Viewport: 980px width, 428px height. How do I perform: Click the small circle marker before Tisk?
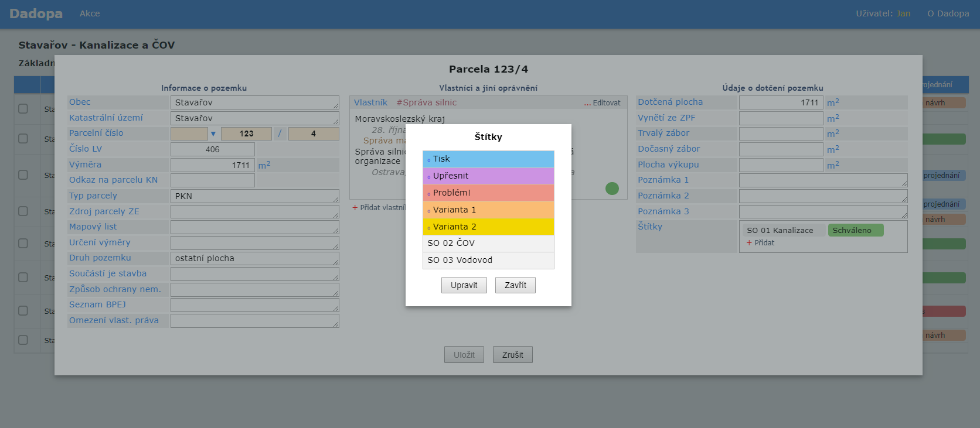429,160
